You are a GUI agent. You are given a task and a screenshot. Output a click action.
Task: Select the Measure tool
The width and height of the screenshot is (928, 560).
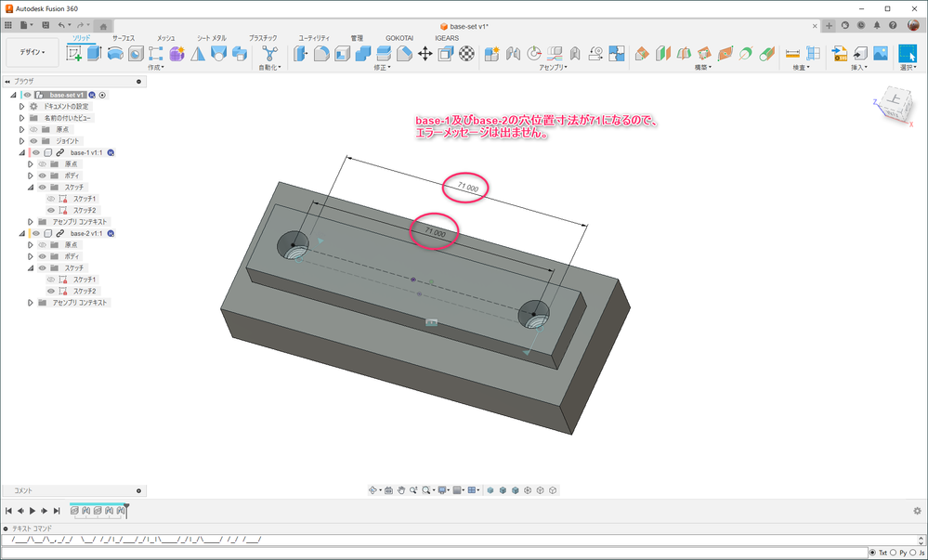click(792, 54)
